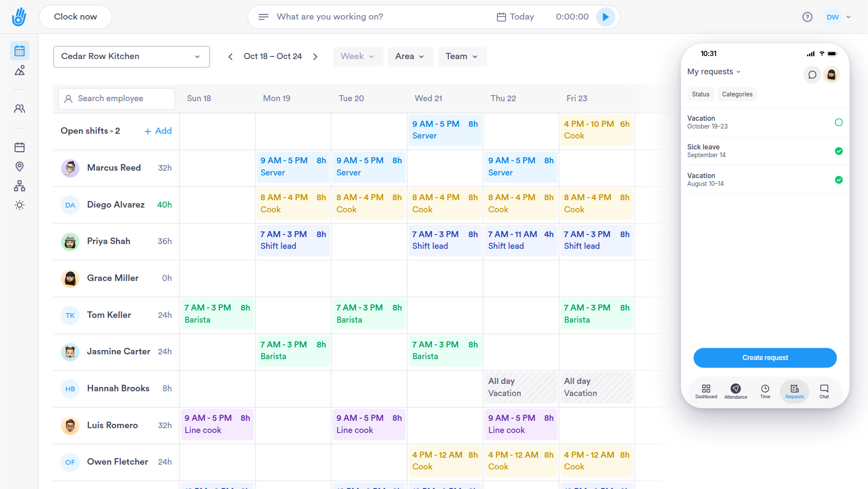Screen dimensions: 868x489
Task: Toggle the August 10–14 Vacation checkmark
Action: (x=838, y=180)
